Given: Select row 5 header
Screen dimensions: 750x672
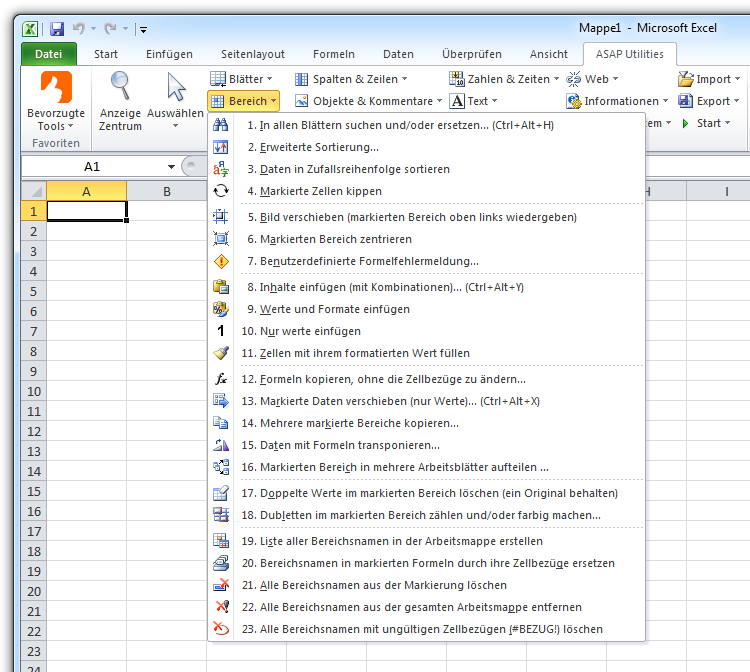Looking at the screenshot, I should [33, 291].
